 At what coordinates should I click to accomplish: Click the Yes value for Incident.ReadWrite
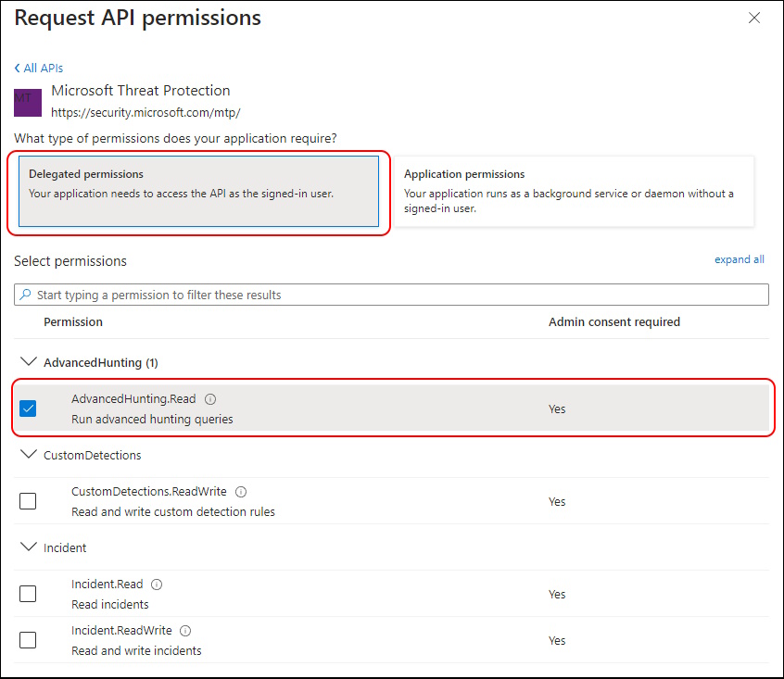click(557, 641)
